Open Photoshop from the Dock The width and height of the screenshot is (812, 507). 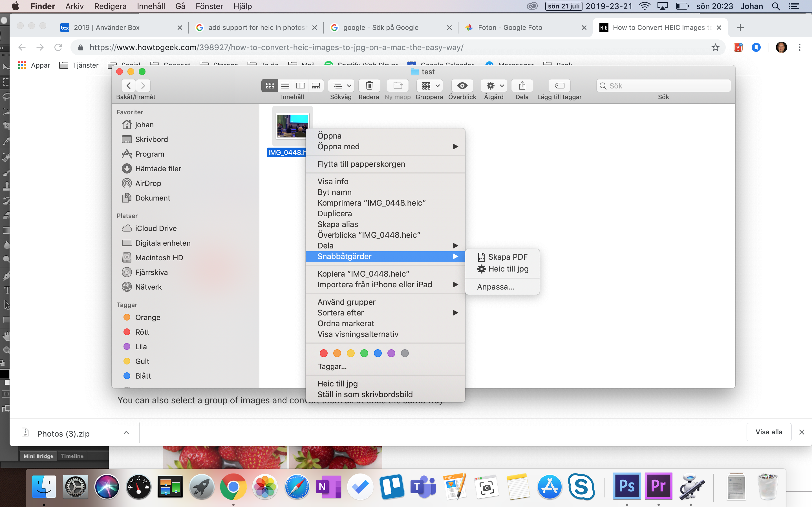point(626,486)
